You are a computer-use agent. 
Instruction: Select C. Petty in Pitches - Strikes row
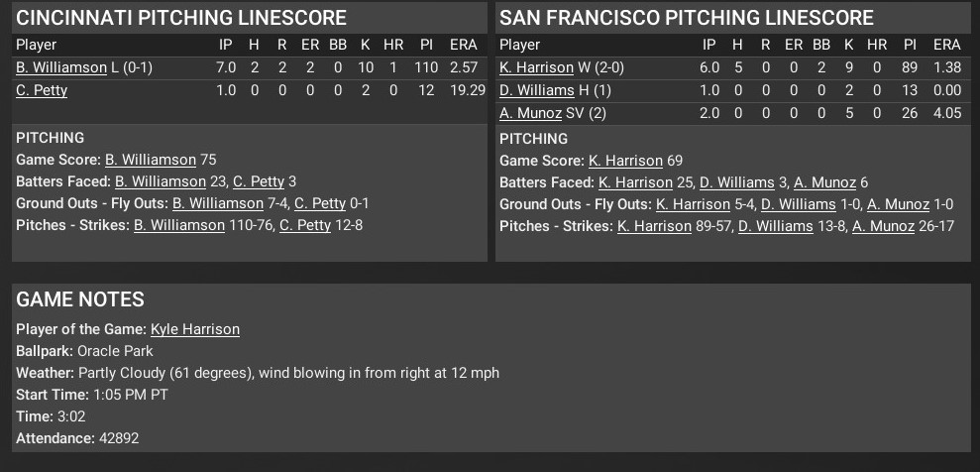tap(305, 225)
